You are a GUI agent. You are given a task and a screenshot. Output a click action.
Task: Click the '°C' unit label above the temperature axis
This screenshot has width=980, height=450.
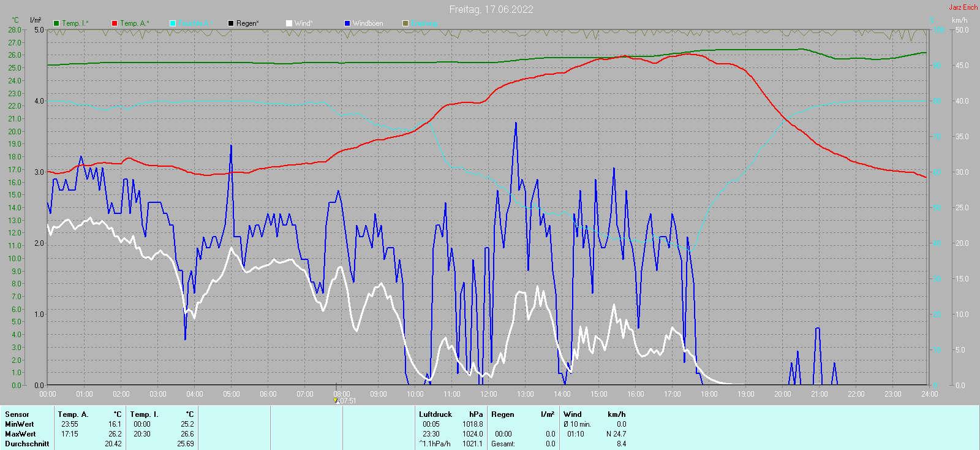coord(15,20)
